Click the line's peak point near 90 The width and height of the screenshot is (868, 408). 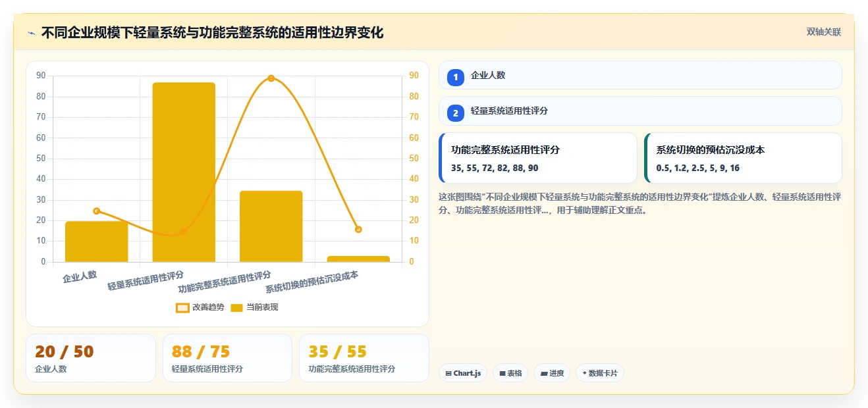pos(271,78)
